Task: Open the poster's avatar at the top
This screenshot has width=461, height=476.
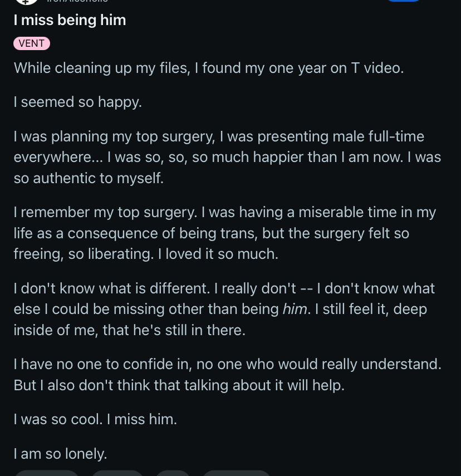Action: point(26,2)
